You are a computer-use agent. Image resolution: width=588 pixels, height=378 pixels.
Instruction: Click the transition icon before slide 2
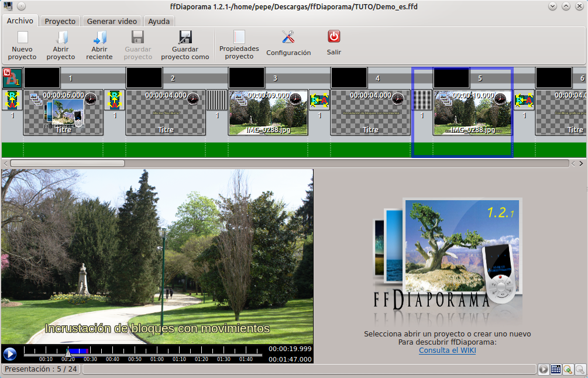tap(114, 100)
